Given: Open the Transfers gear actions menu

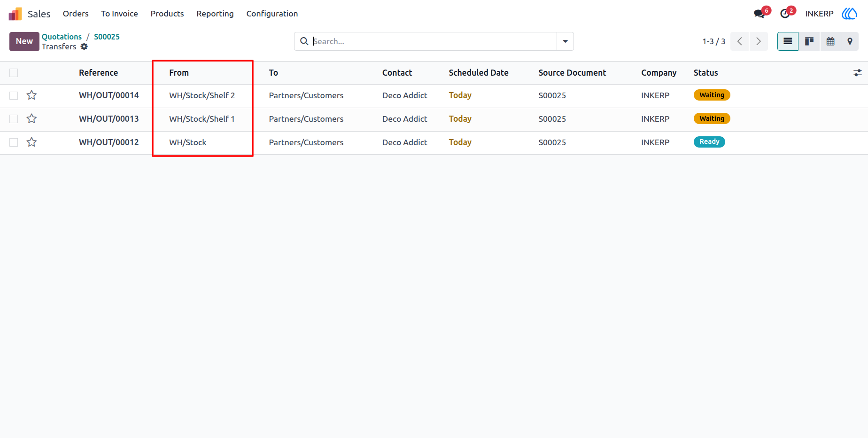Looking at the screenshot, I should [84, 47].
